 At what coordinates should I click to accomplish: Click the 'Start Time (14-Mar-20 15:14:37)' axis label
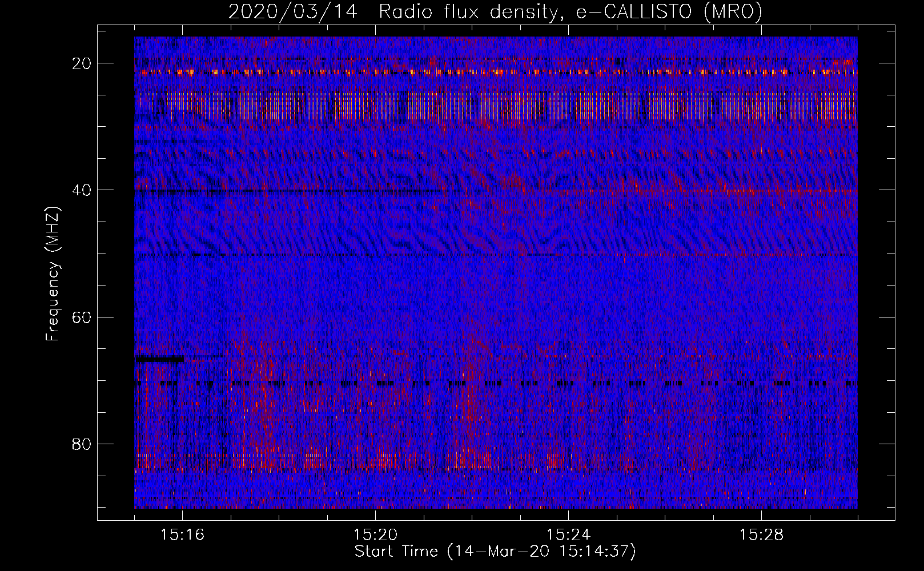click(x=495, y=552)
